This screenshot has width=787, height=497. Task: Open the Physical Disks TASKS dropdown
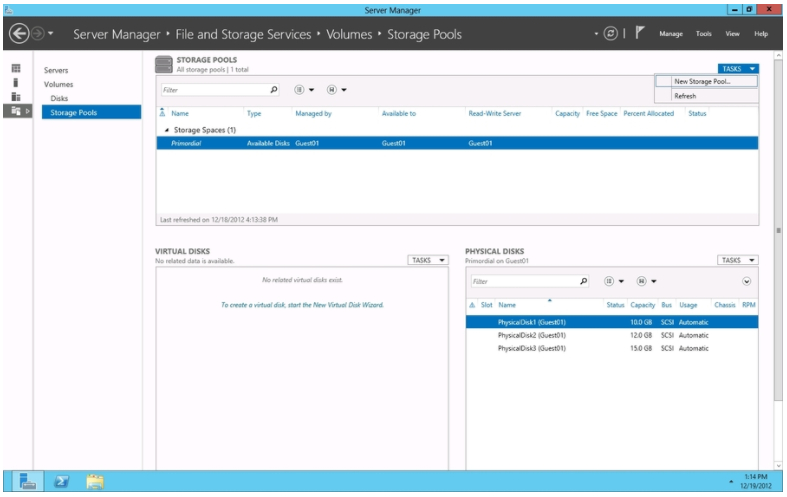click(x=737, y=260)
